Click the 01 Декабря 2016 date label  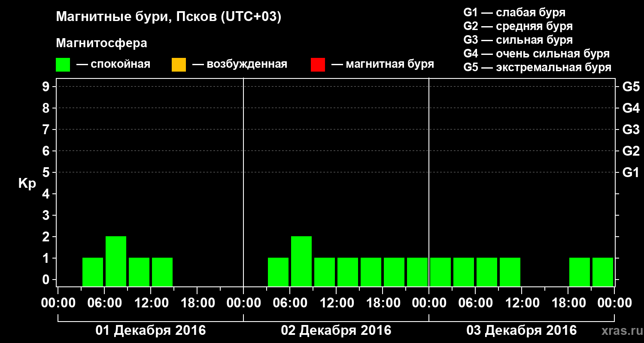[x=151, y=331]
